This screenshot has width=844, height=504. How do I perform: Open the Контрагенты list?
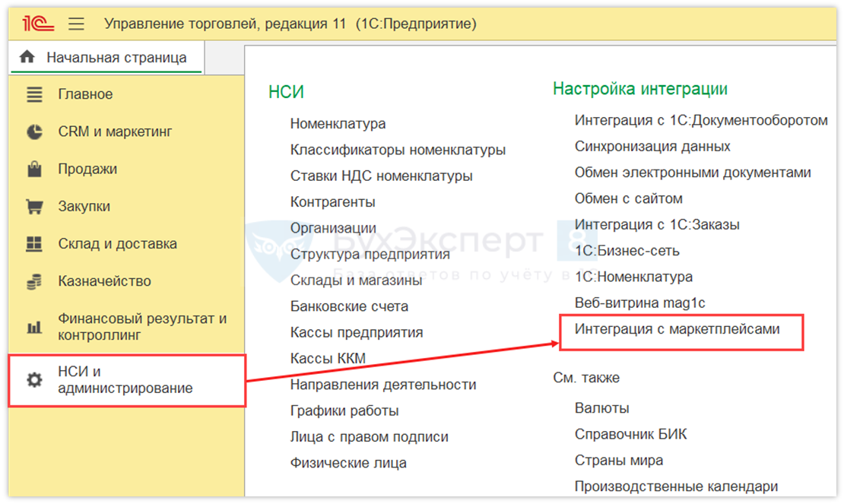pos(332,201)
